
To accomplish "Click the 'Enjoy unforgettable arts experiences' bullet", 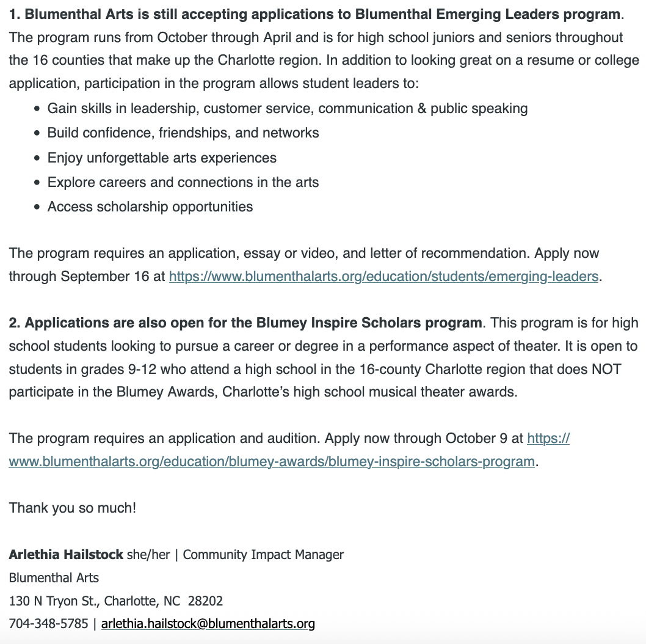I will coord(162,158).
